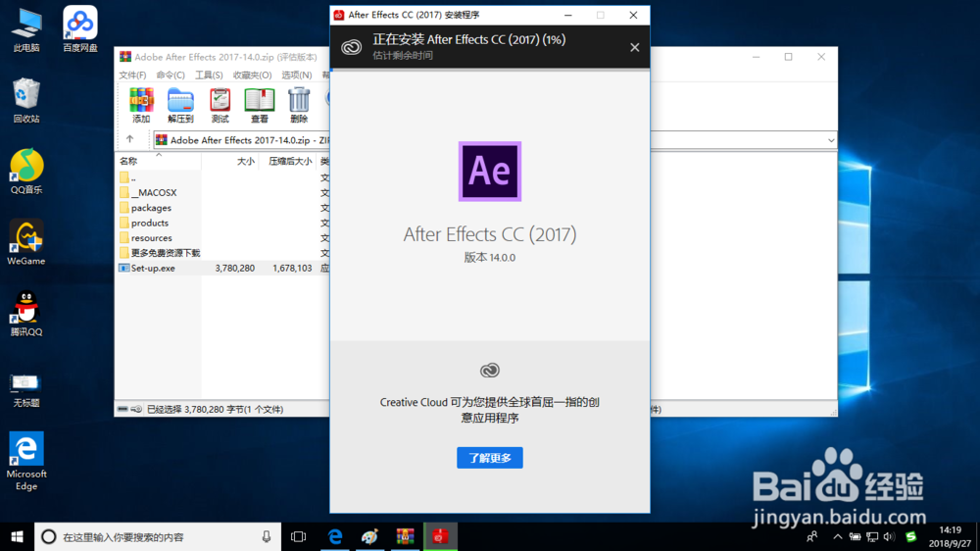The height and width of the screenshot is (551, 980).
Task: Click the 添加 toolbar icon in WinRAR
Action: point(141,105)
